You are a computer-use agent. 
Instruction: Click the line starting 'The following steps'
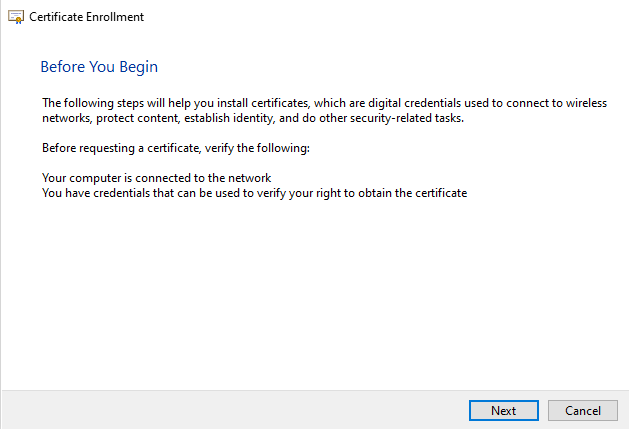[x=325, y=103]
